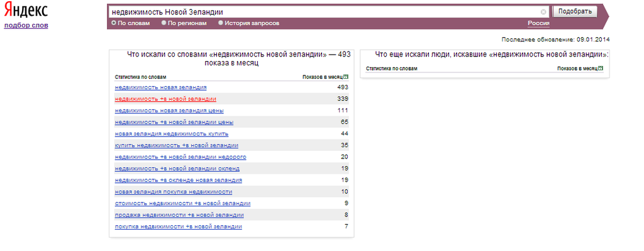Open link покупка недвижимости +в новой зеландии
The height and width of the screenshot is (251, 644).
click(178, 226)
